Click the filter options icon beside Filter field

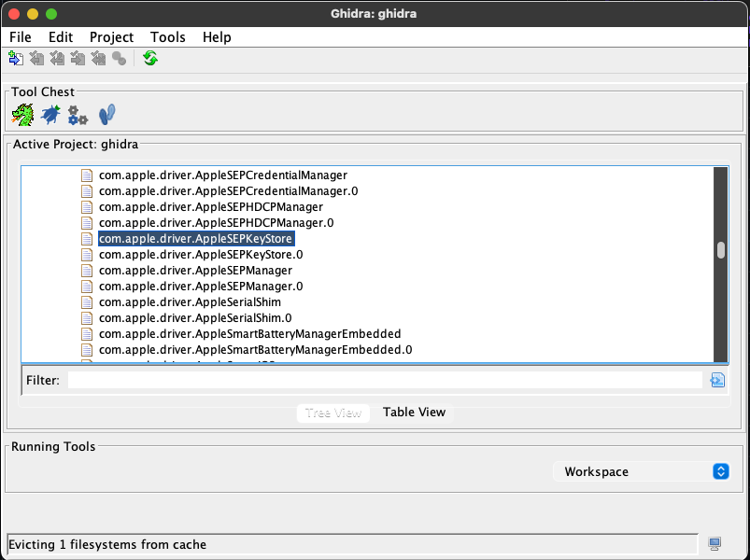click(717, 380)
